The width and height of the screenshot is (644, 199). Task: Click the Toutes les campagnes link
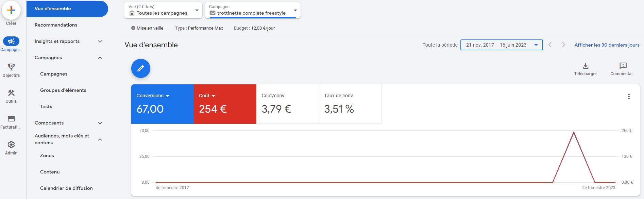[162, 13]
